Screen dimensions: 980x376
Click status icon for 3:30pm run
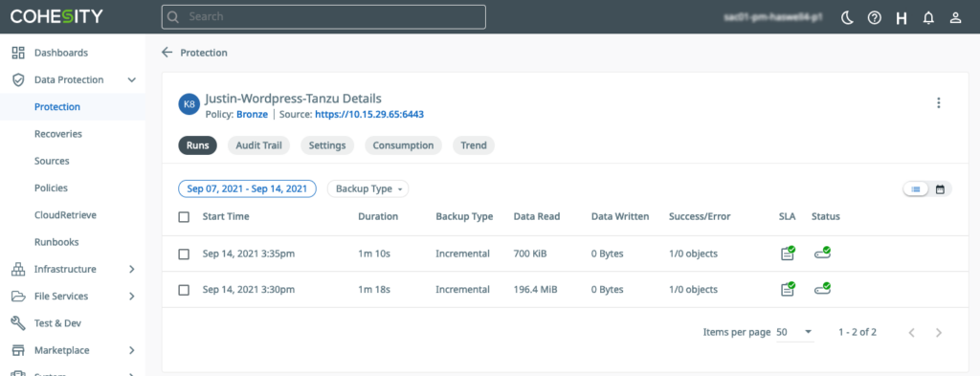[822, 289]
